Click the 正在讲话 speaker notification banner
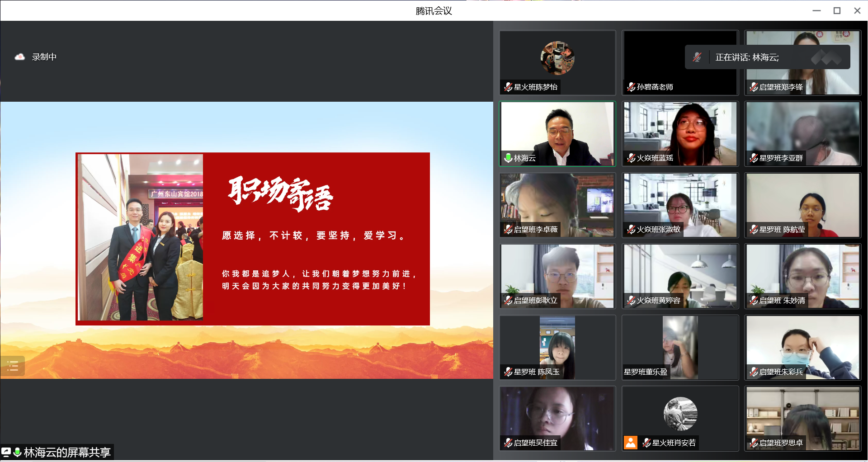868x462 pixels. [x=767, y=57]
